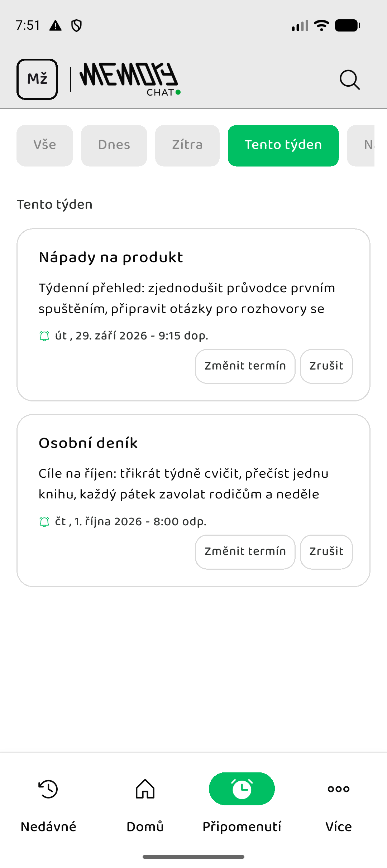Viewport: 387px width, 868px height.
Task: Open the search magnifier icon
Action: point(350,79)
